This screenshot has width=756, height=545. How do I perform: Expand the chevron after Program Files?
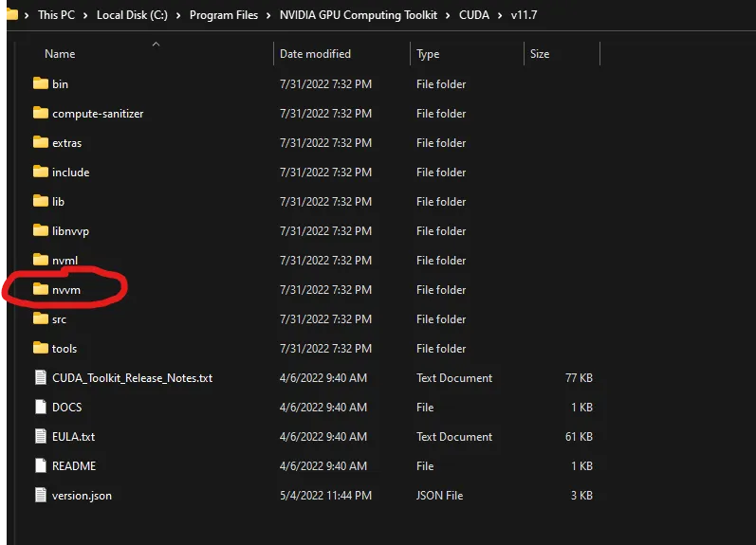point(268,15)
